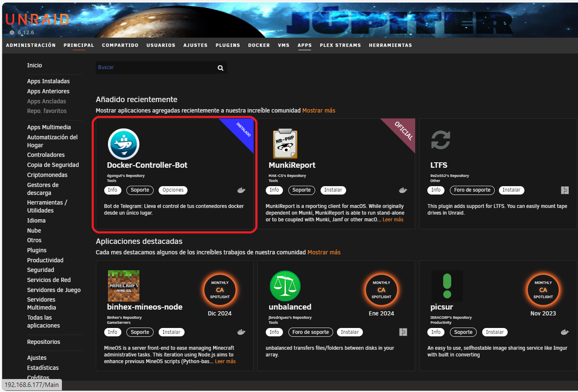Open Estadísticas in sidebar

pos(43,368)
